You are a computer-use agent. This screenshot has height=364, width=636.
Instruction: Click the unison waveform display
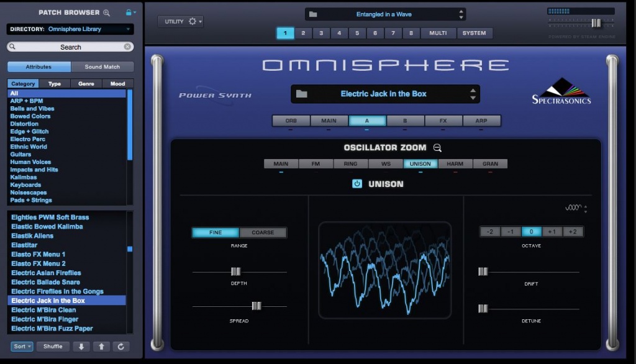pos(384,270)
